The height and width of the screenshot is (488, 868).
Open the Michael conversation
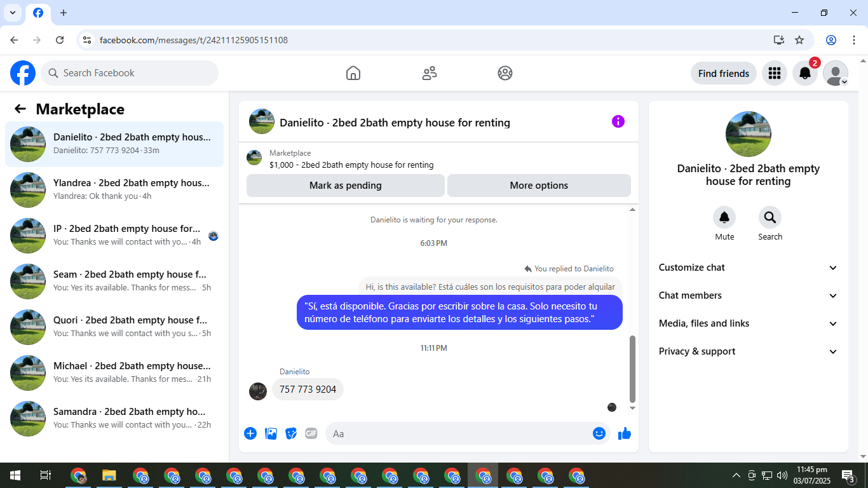pyautogui.click(x=114, y=373)
